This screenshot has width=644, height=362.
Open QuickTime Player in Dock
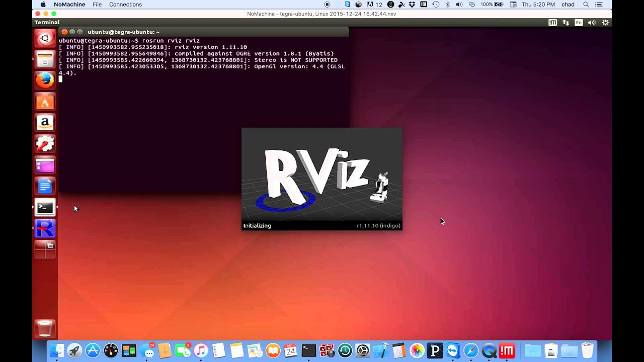click(x=489, y=350)
